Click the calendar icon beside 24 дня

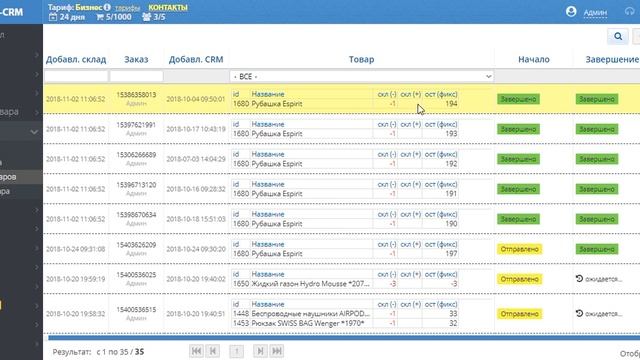click(x=53, y=17)
